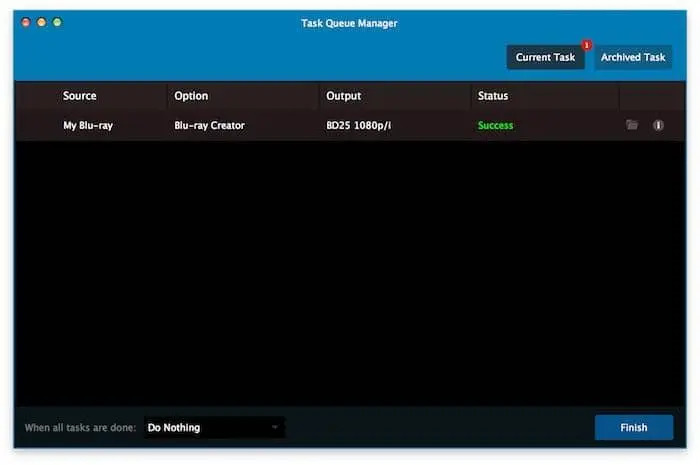Maximize the window with the green button

57,22
